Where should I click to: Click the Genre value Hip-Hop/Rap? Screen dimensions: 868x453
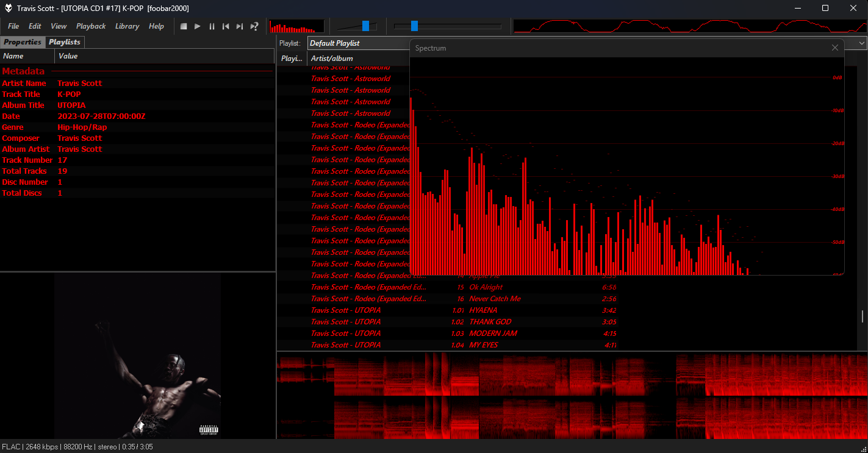tap(82, 127)
